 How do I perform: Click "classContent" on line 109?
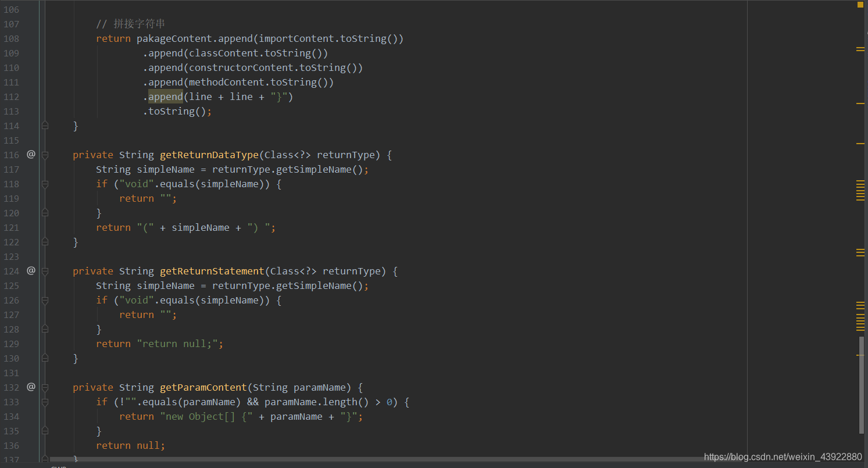click(224, 53)
